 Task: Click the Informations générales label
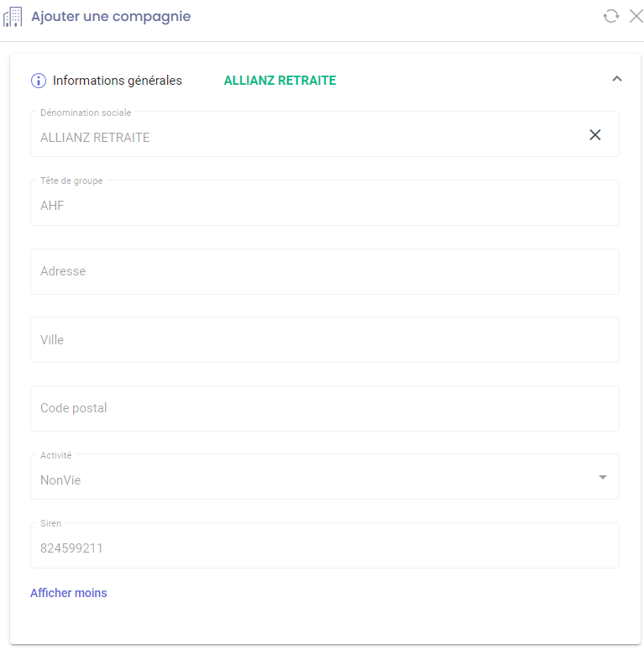coord(118,81)
